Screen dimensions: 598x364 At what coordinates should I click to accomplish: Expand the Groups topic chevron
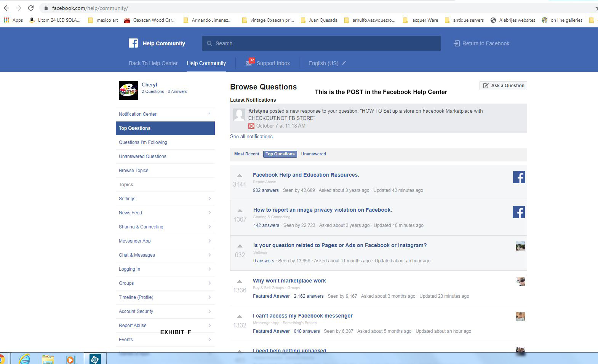[209, 283]
